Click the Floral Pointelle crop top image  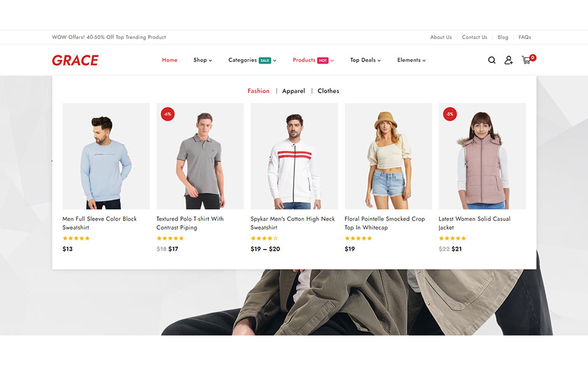pyautogui.click(x=388, y=156)
